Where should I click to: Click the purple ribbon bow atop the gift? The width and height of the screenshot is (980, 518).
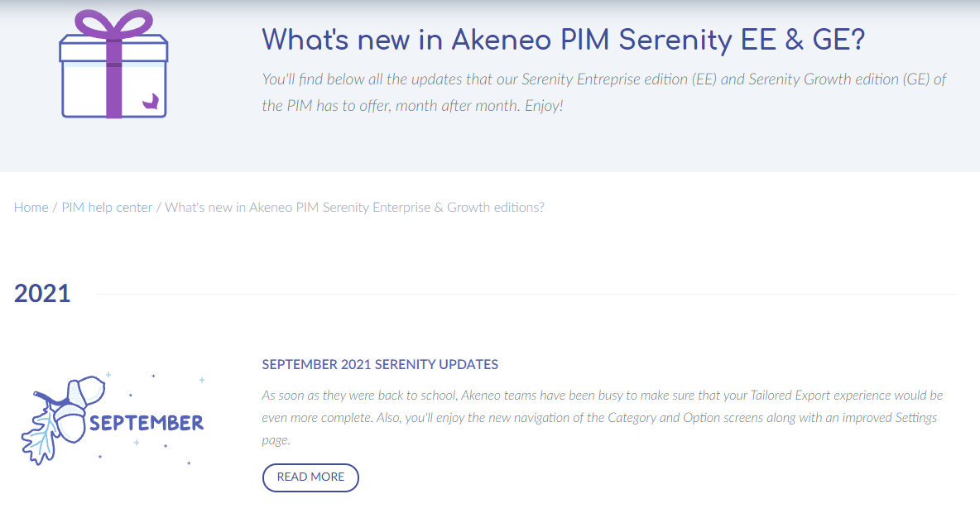click(113, 24)
